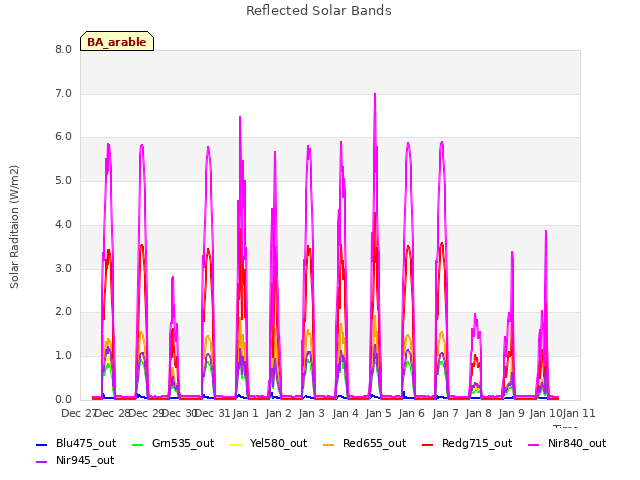Click the Red655_out legend label
Viewport: 640px width, 480px height.
[x=374, y=443]
